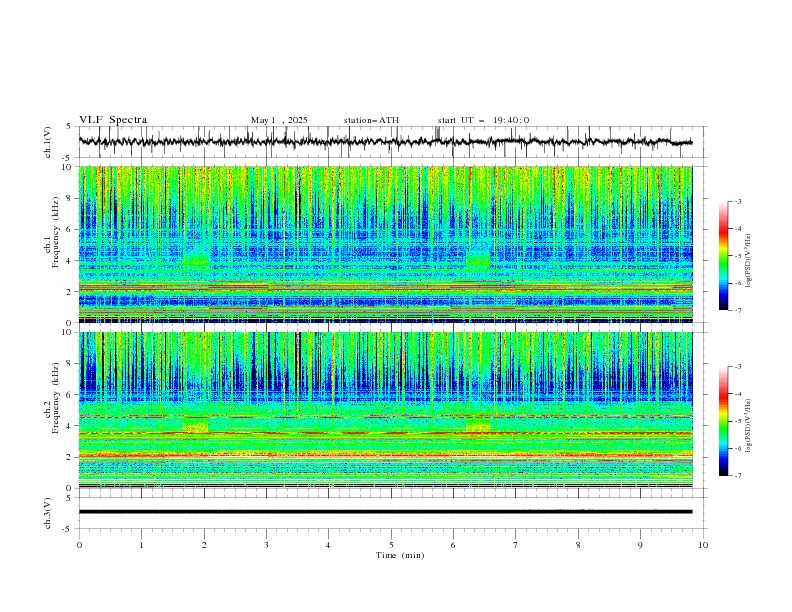Screen dimensions: 792x612
Task: Click the ch.1(V) waveform axis label
Action: (48, 142)
